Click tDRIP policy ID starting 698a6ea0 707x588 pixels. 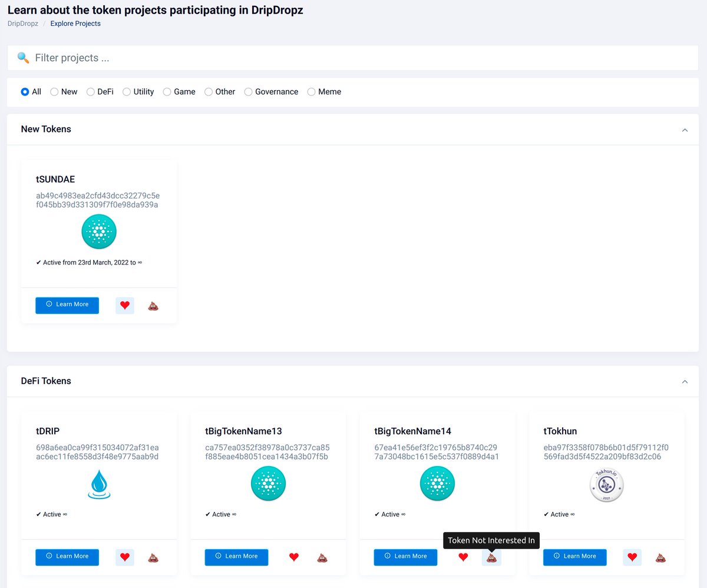(97, 452)
